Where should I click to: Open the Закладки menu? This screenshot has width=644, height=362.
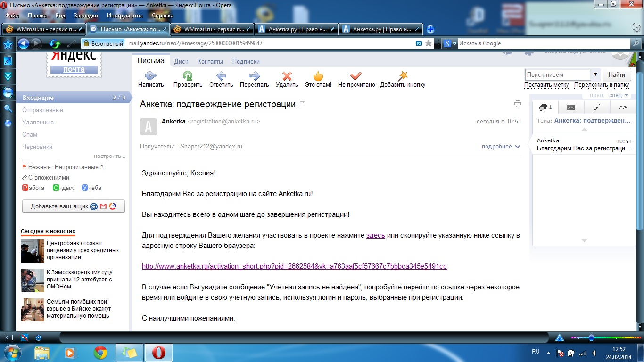point(86,16)
